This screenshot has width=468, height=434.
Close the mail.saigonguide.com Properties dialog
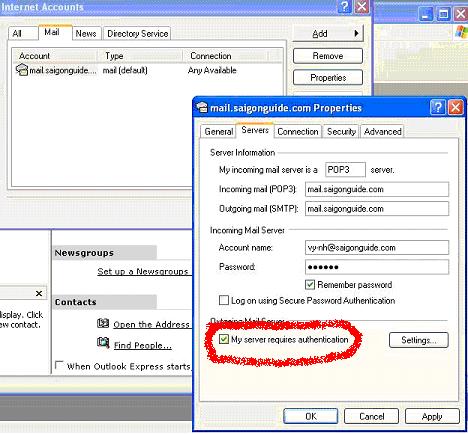click(456, 108)
